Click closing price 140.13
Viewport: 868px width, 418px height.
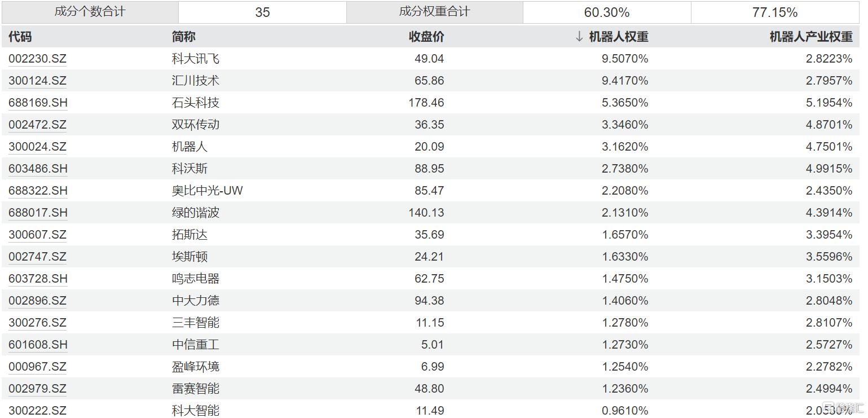tap(426, 213)
